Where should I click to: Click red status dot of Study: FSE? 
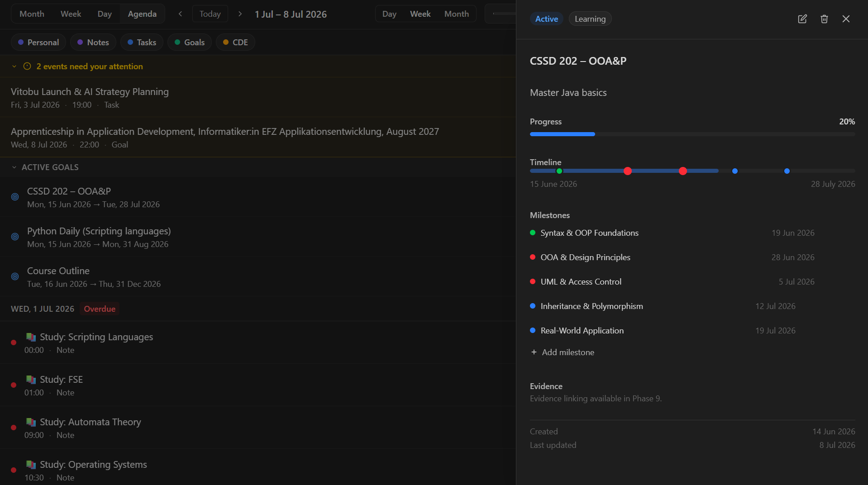pyautogui.click(x=14, y=385)
